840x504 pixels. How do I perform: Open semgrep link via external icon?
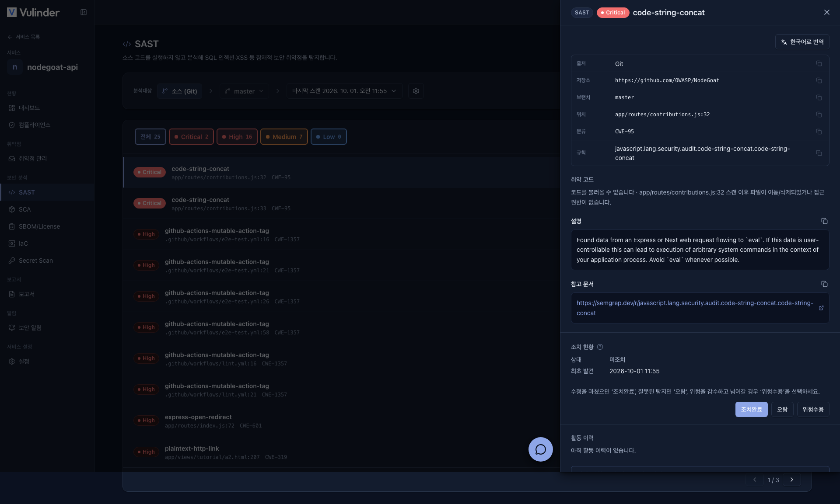tap(821, 308)
